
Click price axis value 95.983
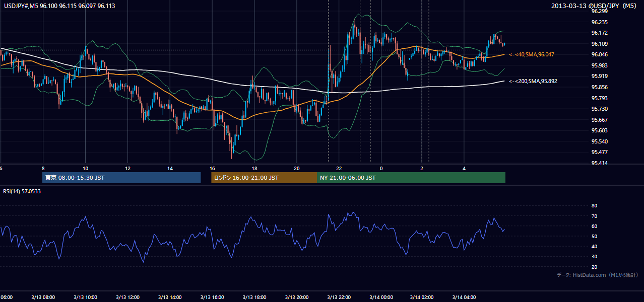(x=599, y=65)
